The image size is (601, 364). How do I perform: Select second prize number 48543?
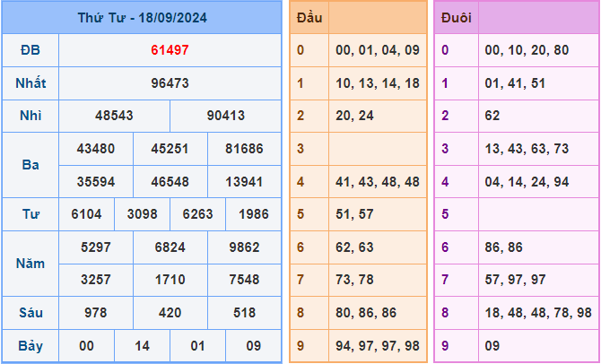(x=114, y=117)
